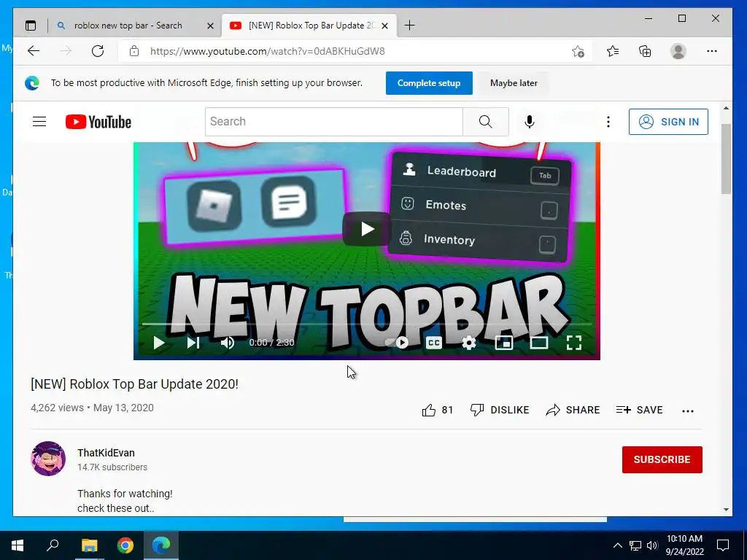This screenshot has width=747, height=560.
Task: Like the video
Action: (438, 410)
